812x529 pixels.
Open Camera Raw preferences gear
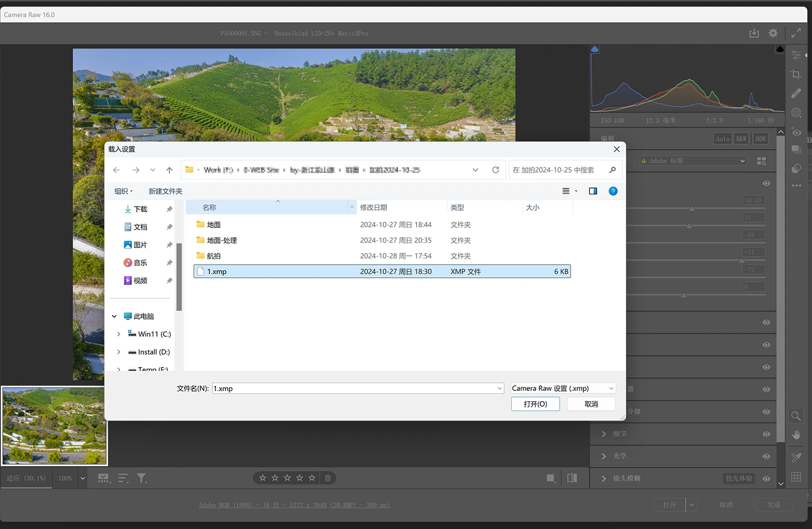click(x=773, y=33)
